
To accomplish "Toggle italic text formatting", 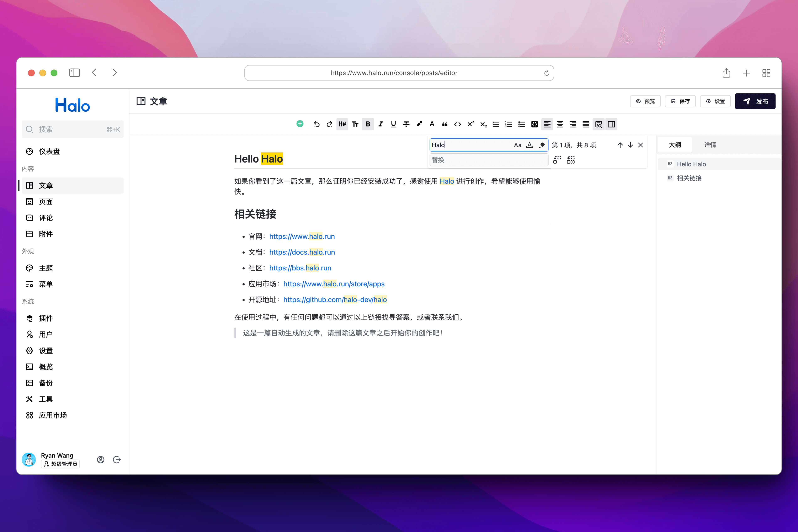I will click(x=381, y=124).
